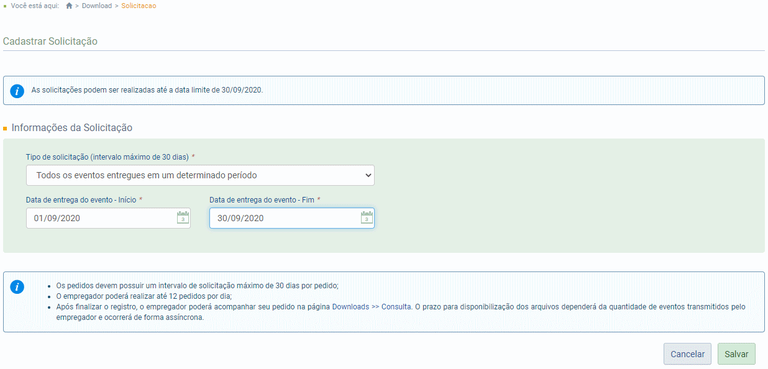This screenshot has height=369, width=768.
Task: Click the home icon in breadcrumb
Action: [69, 6]
